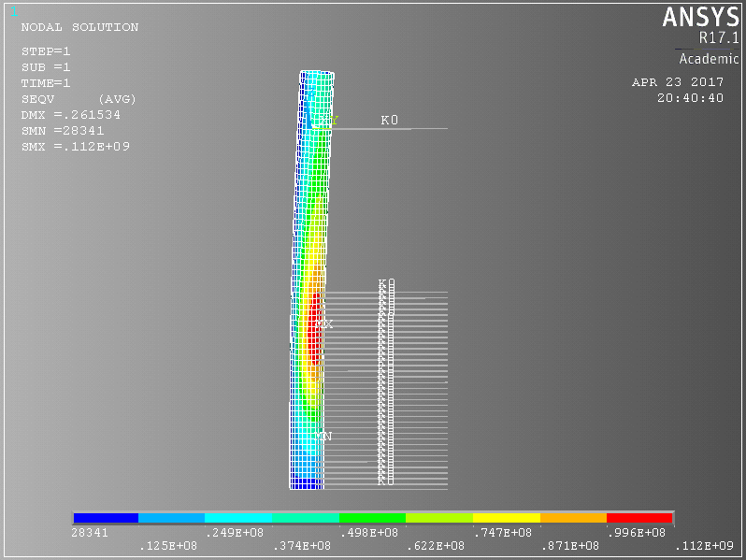Screen dimensions: 746x560
Task: Pick the orange legend color band
Action: 573,518
